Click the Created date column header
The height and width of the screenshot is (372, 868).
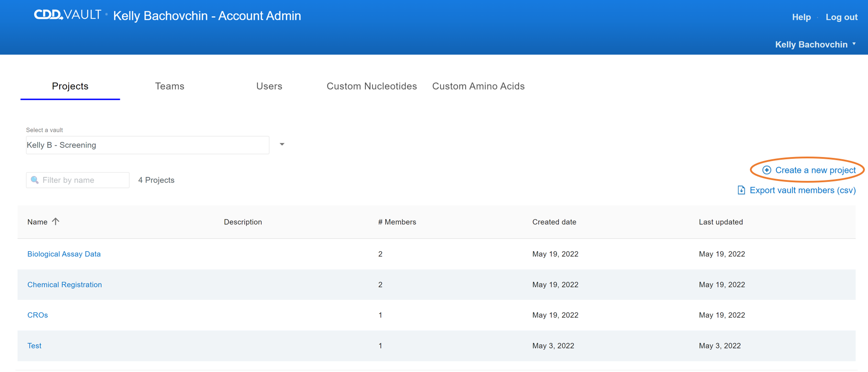tap(554, 222)
